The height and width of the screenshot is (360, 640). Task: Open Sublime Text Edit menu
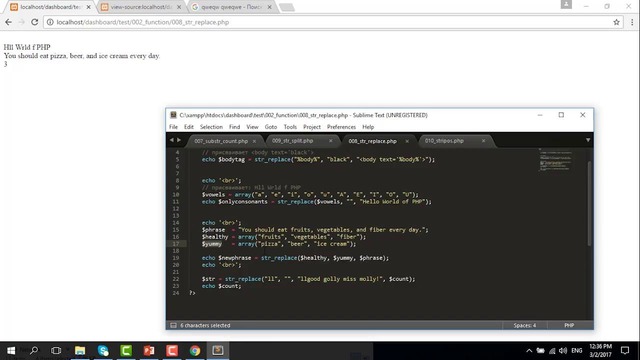coord(189,127)
